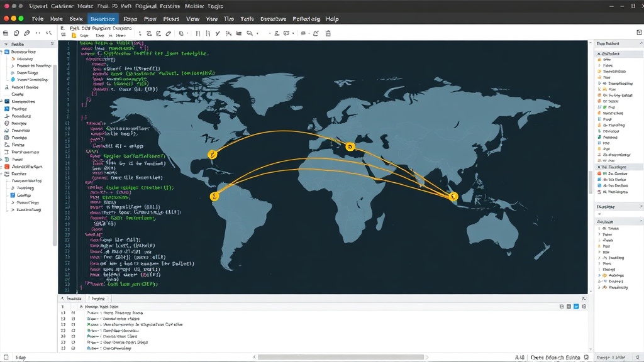
Task: Click the yellow folder icon in toolbar
Action: coord(74,35)
